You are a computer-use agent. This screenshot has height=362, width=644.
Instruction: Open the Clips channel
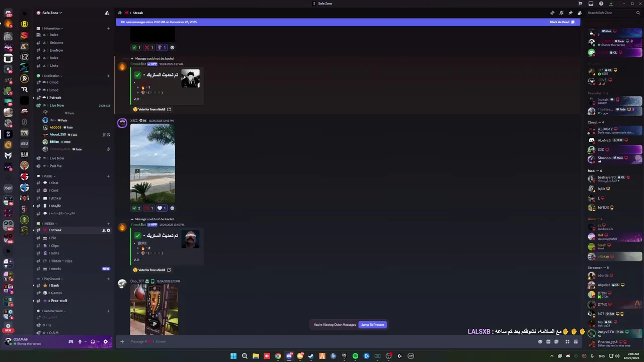pos(73,246)
